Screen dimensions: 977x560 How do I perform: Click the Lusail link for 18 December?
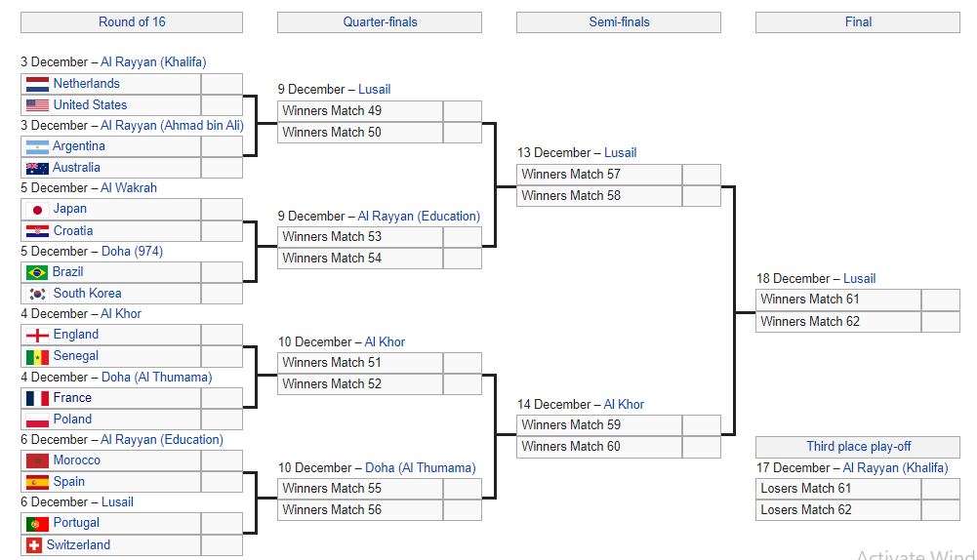point(859,278)
